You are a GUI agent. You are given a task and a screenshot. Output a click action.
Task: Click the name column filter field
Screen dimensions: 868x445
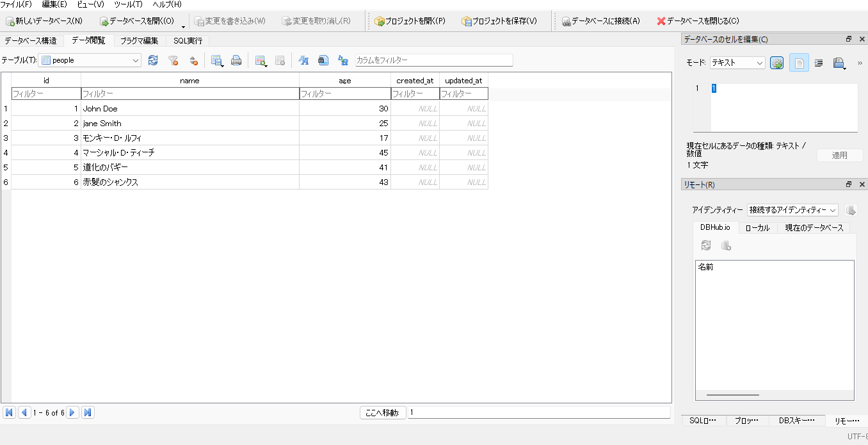(189, 93)
